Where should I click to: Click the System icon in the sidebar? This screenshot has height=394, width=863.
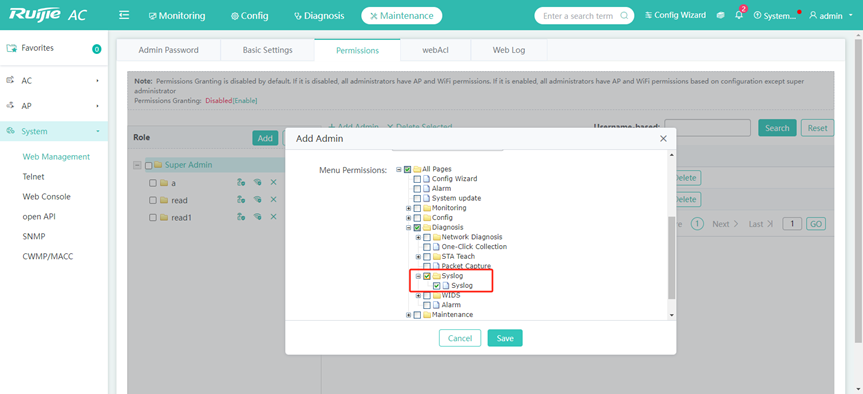[10, 131]
